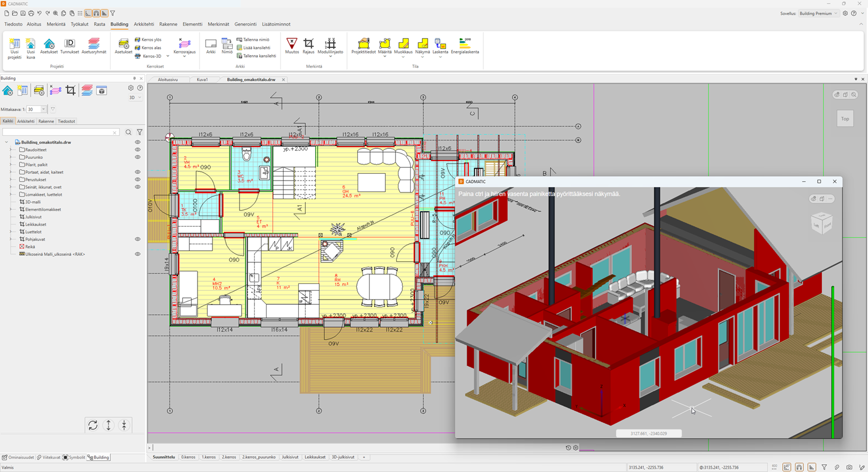Open the Arkkitehti ribbon tab
868x472 pixels.
(x=144, y=24)
